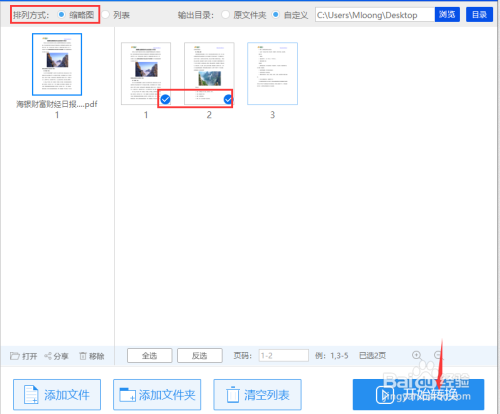This screenshot has height=414, width=500.
Task: Click the 打开 open folder icon
Action: point(15,356)
